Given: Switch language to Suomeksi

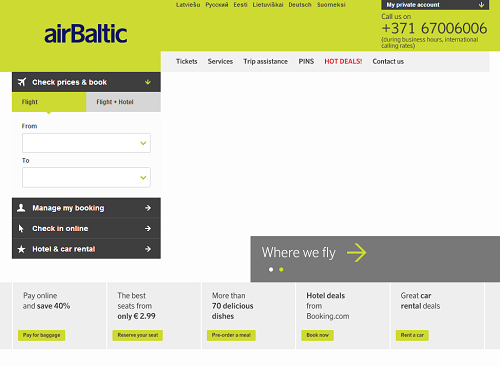Looking at the screenshot, I should [x=331, y=5].
